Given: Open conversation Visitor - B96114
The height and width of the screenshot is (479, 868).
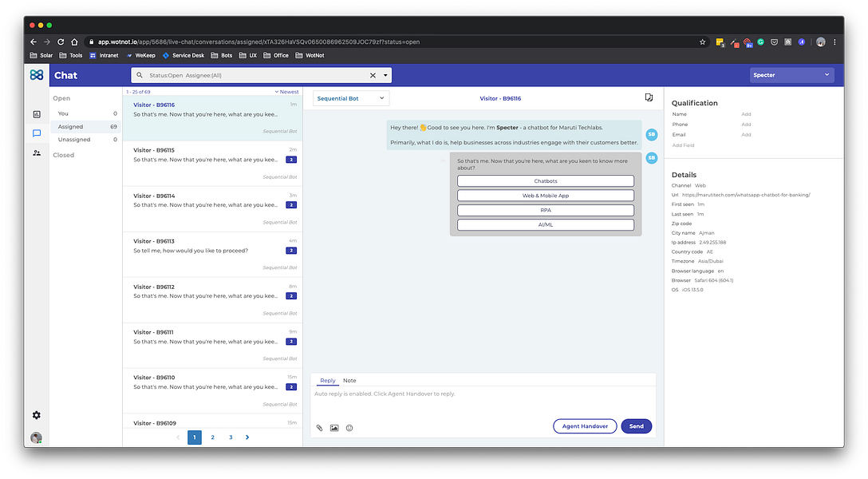Looking at the screenshot, I should [x=212, y=209].
